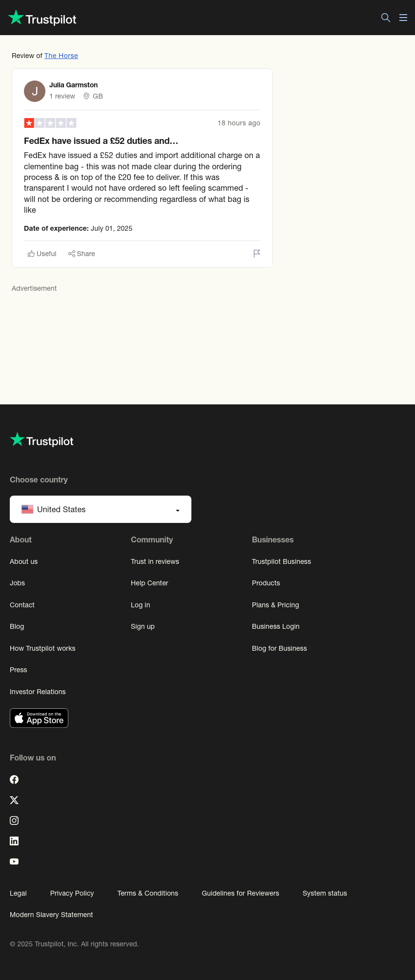Click the Trustpilot logo in top header
This screenshot has width=415, height=980.
coord(42,18)
